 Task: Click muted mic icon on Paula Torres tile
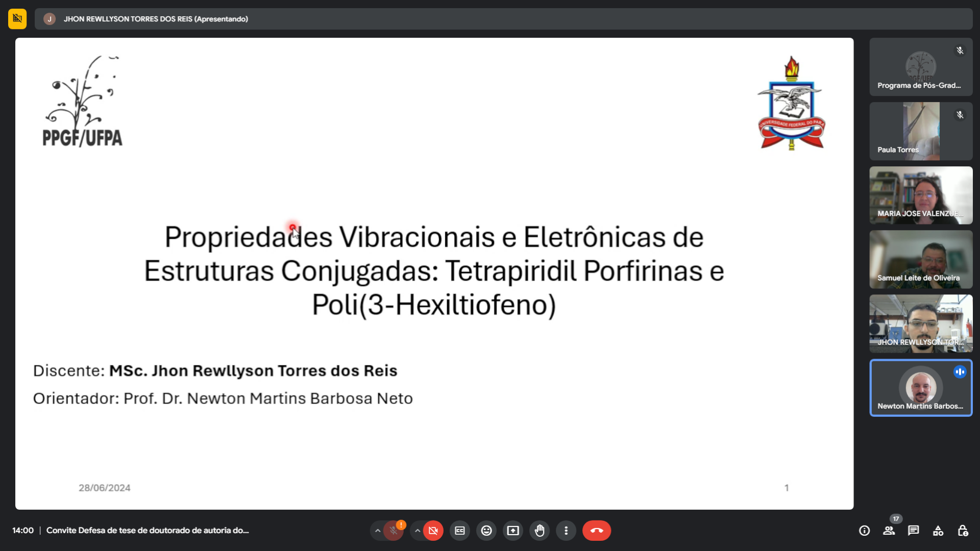(960, 115)
